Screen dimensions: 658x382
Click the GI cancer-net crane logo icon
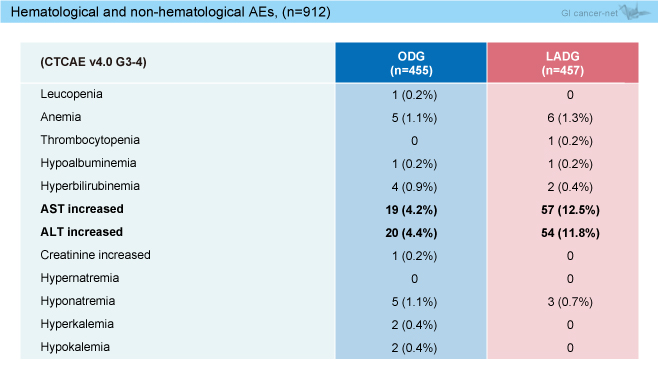(636, 11)
